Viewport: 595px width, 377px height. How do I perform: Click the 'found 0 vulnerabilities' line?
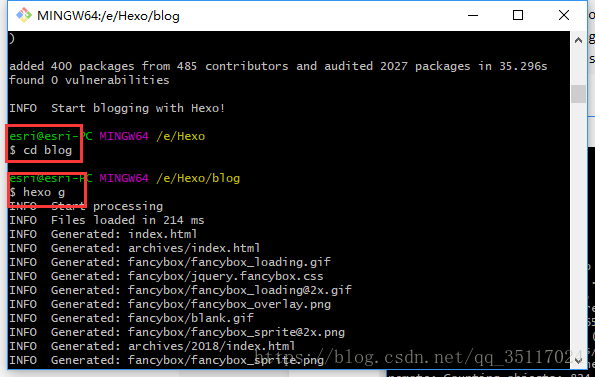point(89,80)
